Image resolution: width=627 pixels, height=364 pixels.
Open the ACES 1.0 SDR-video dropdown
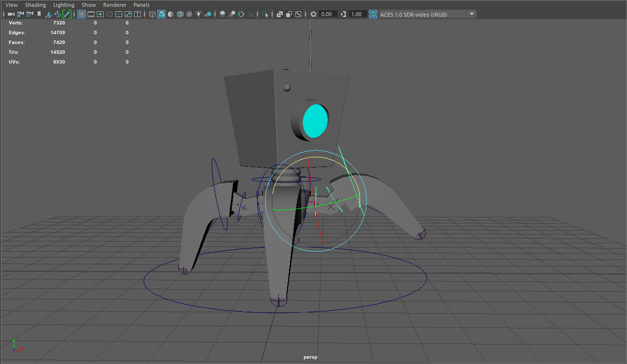click(x=471, y=14)
